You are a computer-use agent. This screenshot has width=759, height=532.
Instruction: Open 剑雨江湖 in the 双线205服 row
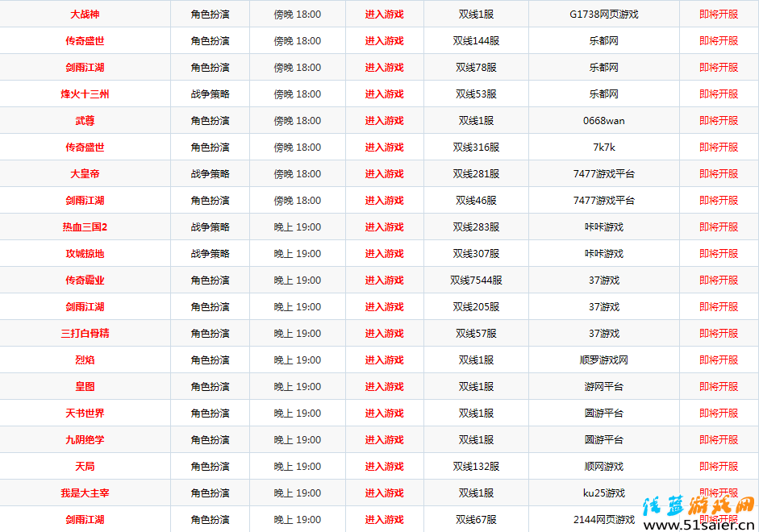pos(85,307)
